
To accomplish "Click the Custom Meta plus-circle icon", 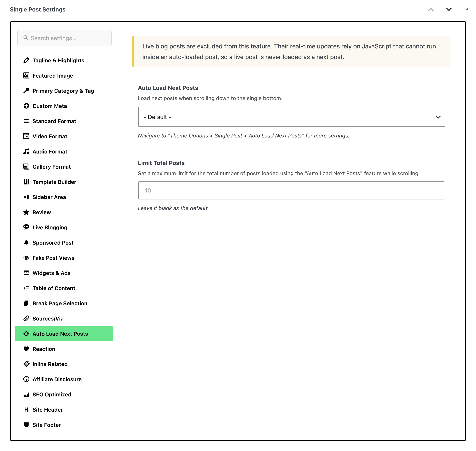I will tap(26, 106).
